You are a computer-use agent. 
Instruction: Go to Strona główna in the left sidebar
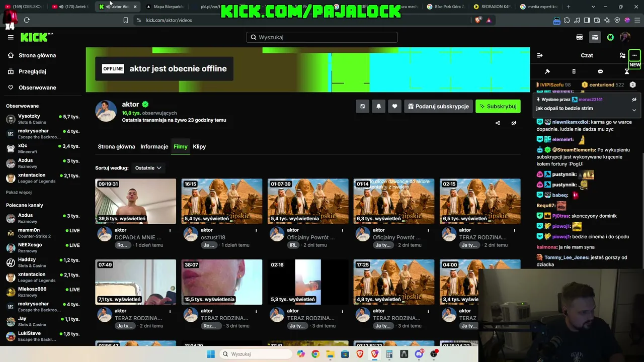pyautogui.click(x=37, y=55)
